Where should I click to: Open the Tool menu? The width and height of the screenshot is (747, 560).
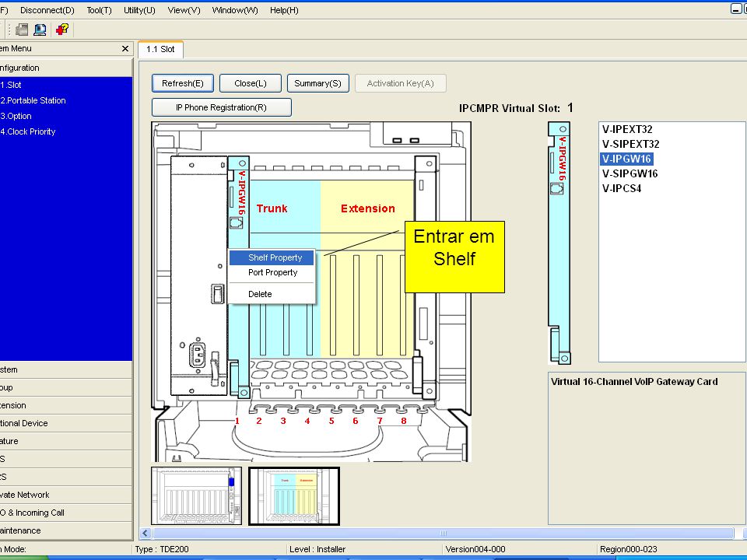coord(99,10)
